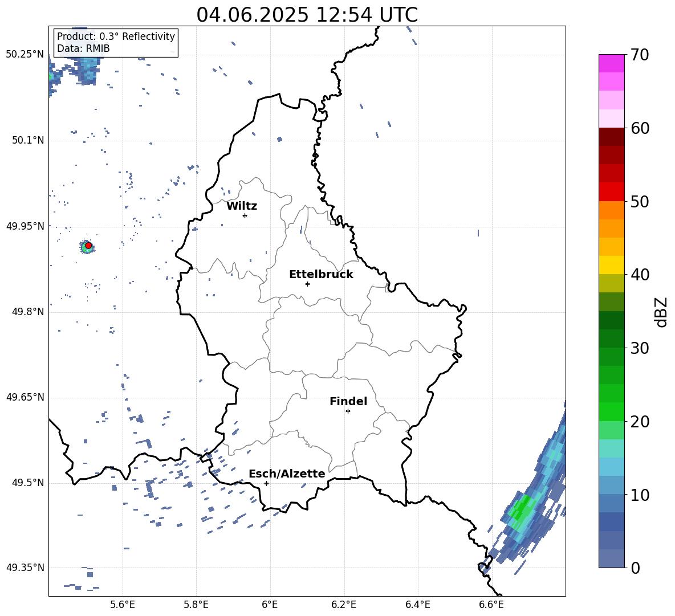Click the Esch/Alzette location cross marker

pos(266,483)
